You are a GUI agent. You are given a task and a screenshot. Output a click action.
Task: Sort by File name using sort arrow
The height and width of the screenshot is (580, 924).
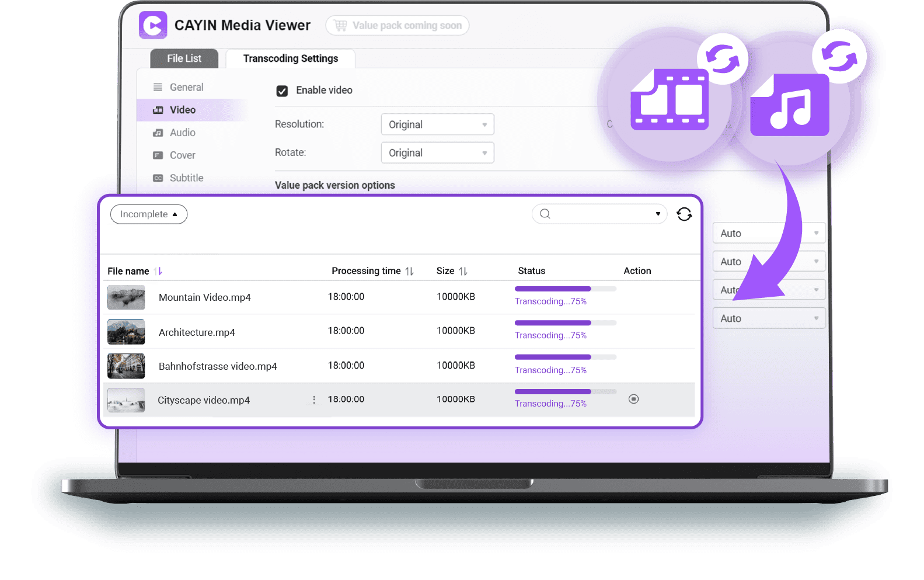click(x=158, y=271)
